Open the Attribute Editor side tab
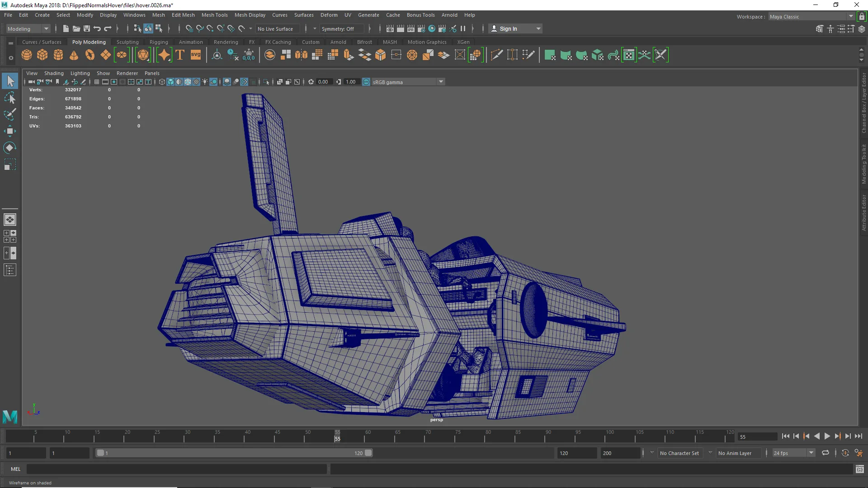868x488 pixels. [x=864, y=213]
